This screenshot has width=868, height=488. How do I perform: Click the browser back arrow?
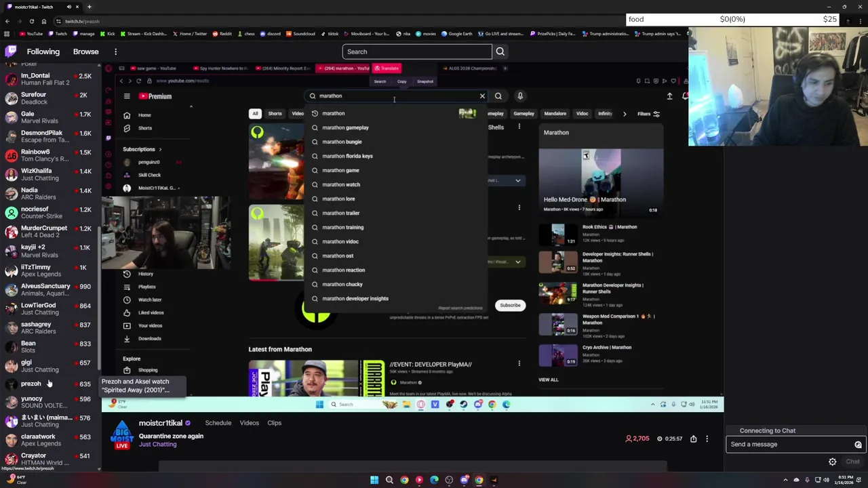[x=7, y=21]
